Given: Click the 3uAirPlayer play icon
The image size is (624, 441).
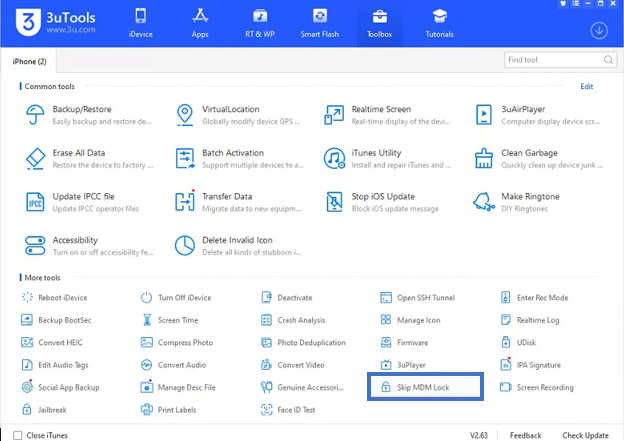Looking at the screenshot, I should [483, 115].
